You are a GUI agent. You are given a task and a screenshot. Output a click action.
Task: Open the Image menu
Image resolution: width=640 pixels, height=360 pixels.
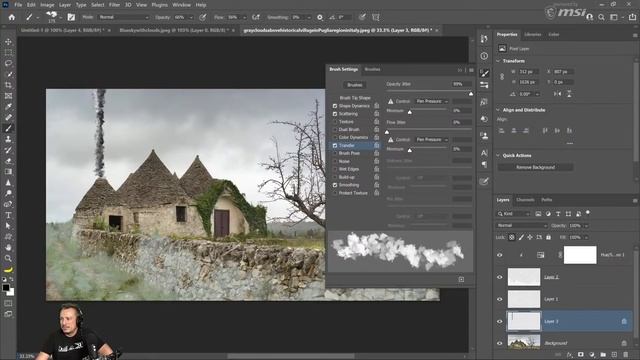click(x=47, y=5)
